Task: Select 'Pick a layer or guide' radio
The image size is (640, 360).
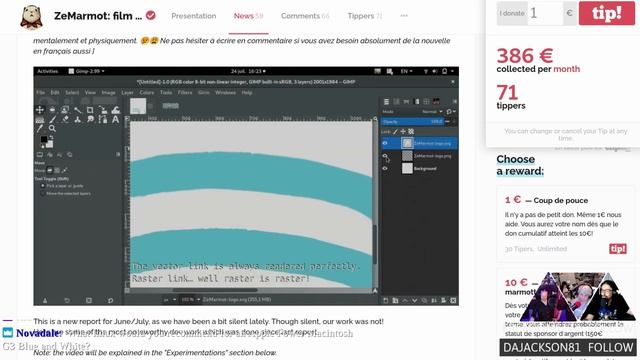Action: tap(42, 186)
